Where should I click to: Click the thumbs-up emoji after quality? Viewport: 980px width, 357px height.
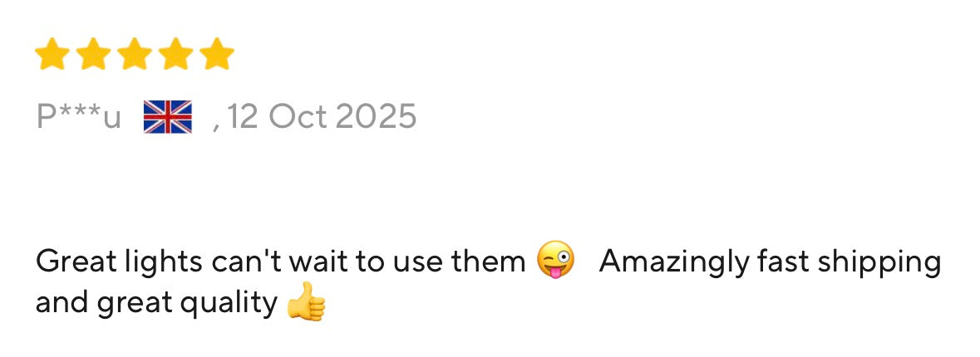coord(307,301)
